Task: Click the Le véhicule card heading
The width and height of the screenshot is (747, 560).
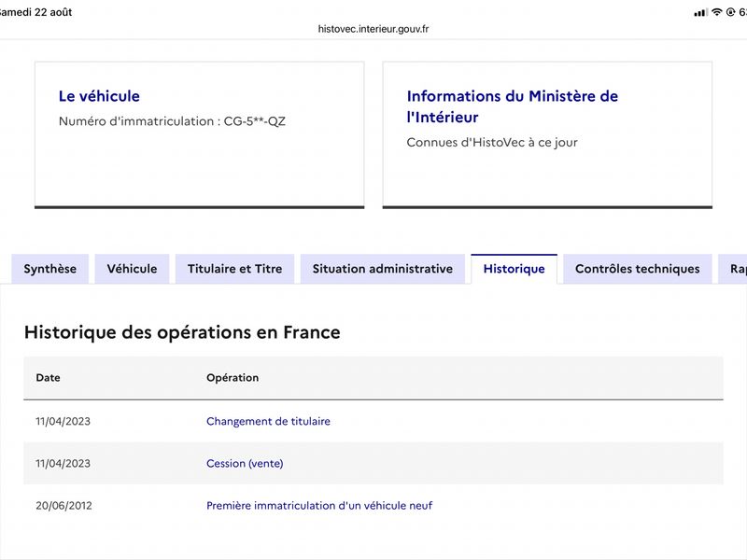Action: coord(99,96)
